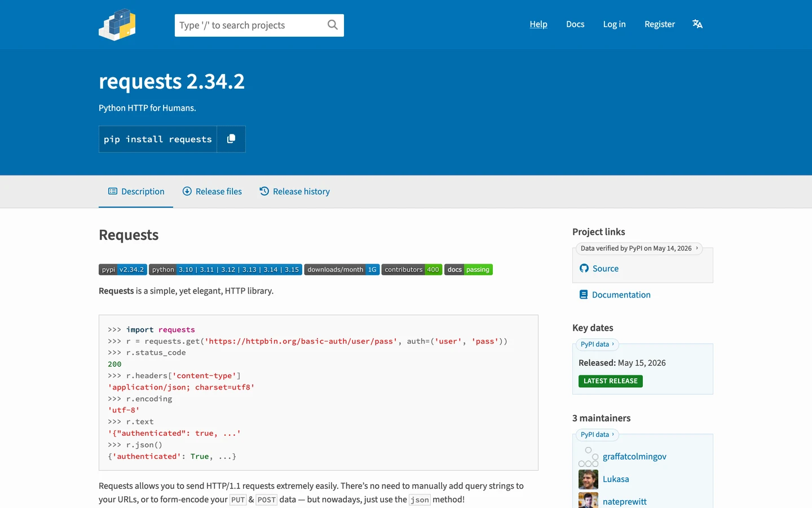The height and width of the screenshot is (508, 812).
Task: Expand PyPI data under Key dates
Action: point(597,344)
